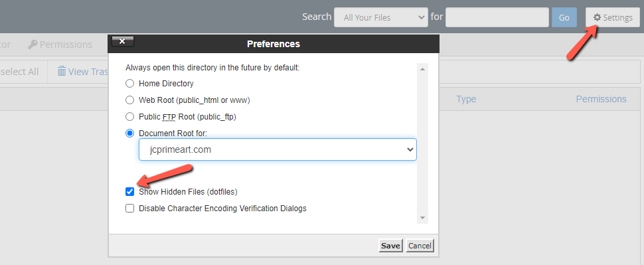Sort by the Permissions column header
Image resolution: width=644 pixels, height=265 pixels.
coord(602,99)
